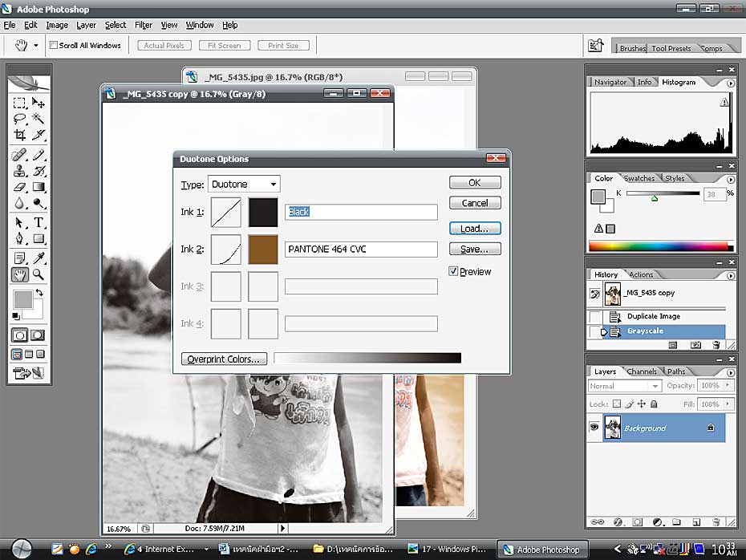
Task: Select the Healing Brush tool
Action: pyautogui.click(x=19, y=155)
